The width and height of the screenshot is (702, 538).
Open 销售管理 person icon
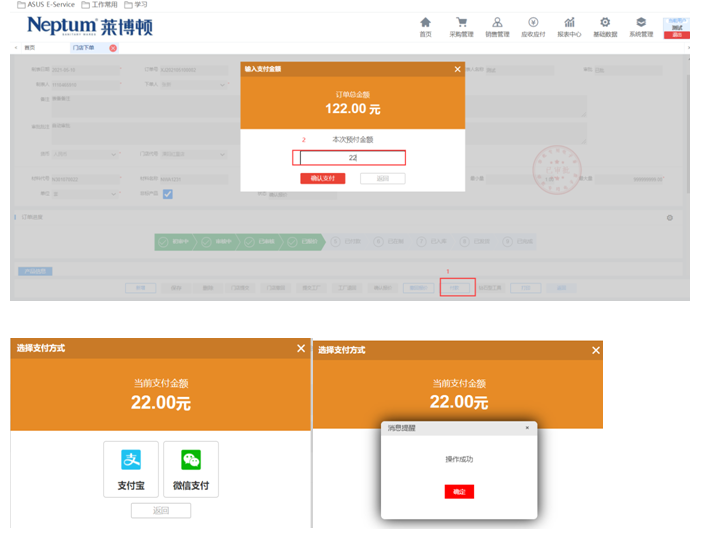click(497, 27)
